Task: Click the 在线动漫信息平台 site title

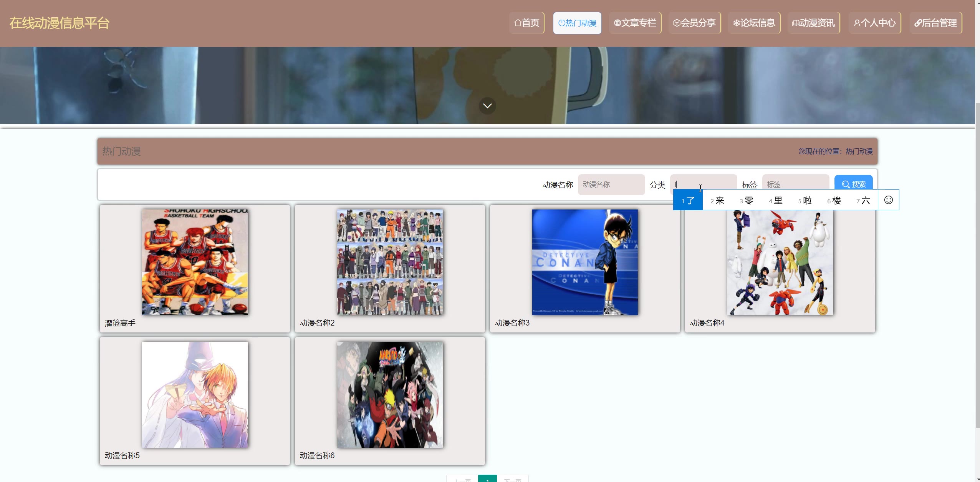Action: tap(60, 23)
